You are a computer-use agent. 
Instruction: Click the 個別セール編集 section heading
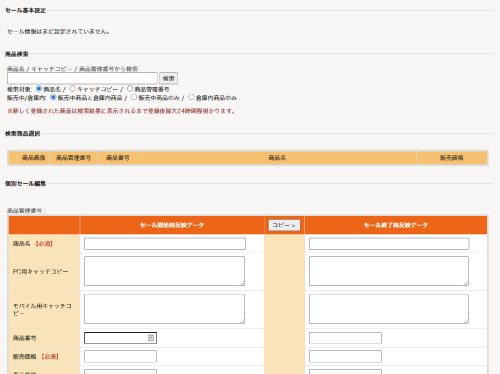pos(25,183)
